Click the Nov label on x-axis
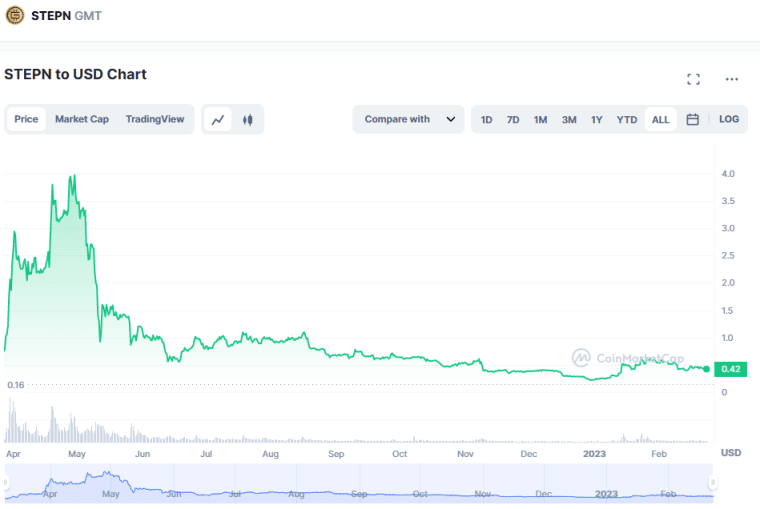Viewport: 760px width, 509px height. click(465, 454)
